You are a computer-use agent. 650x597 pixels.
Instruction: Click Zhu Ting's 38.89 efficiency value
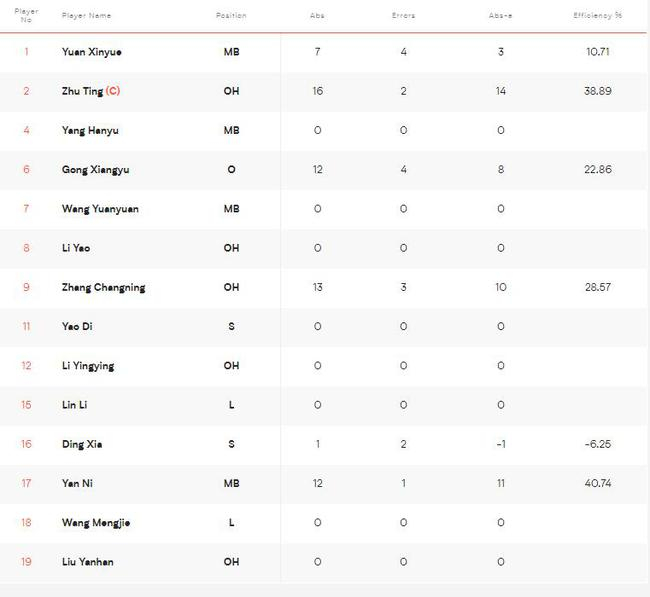point(598,91)
